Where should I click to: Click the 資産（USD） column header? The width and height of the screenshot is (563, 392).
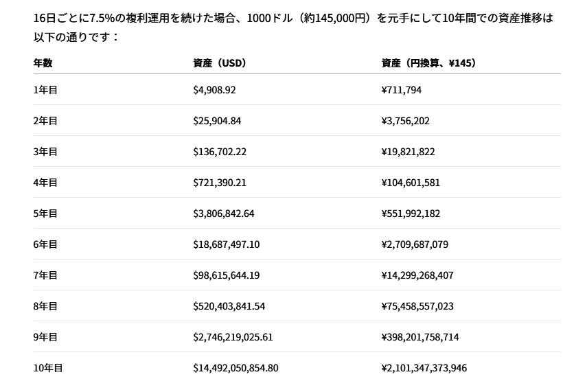220,63
